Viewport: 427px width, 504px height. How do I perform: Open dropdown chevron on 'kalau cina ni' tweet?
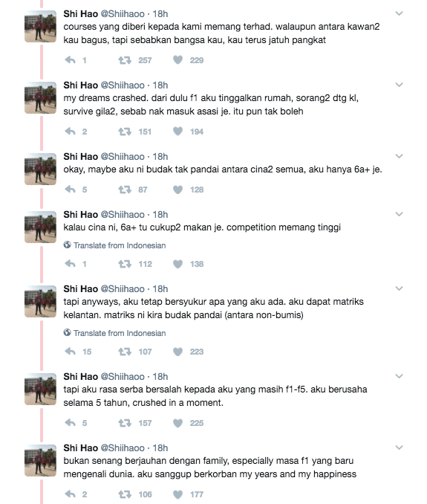(399, 214)
